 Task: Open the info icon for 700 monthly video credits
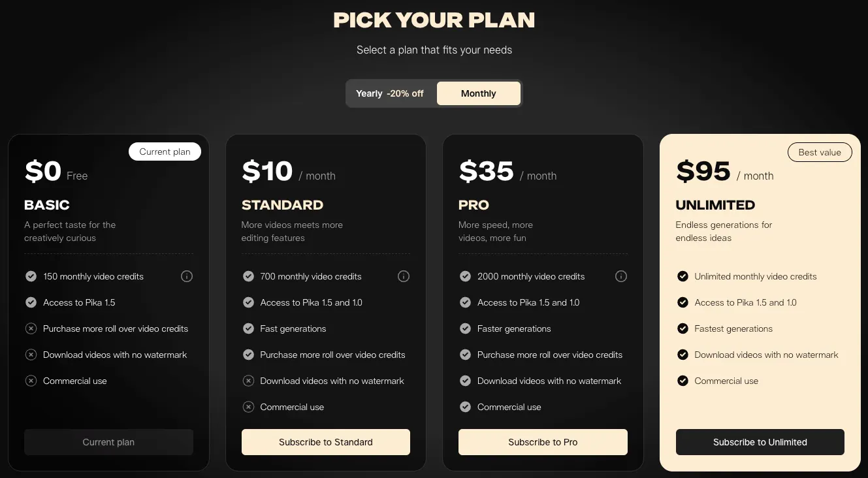pos(404,276)
